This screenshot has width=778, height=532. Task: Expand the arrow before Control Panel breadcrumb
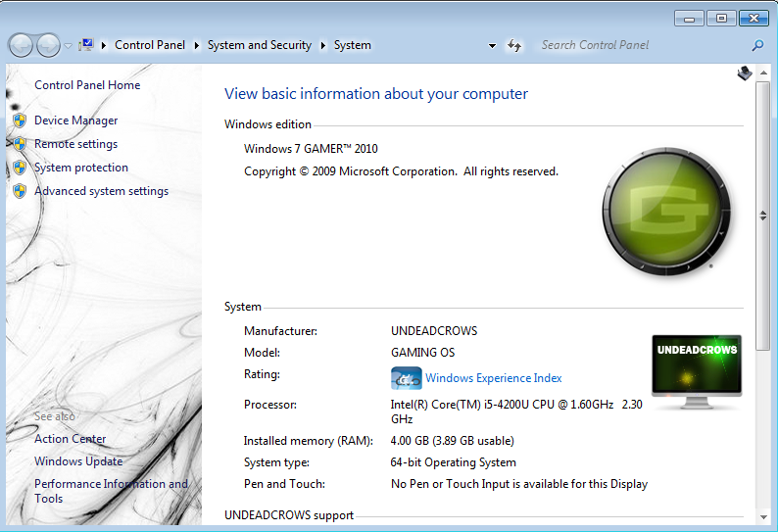pos(104,46)
